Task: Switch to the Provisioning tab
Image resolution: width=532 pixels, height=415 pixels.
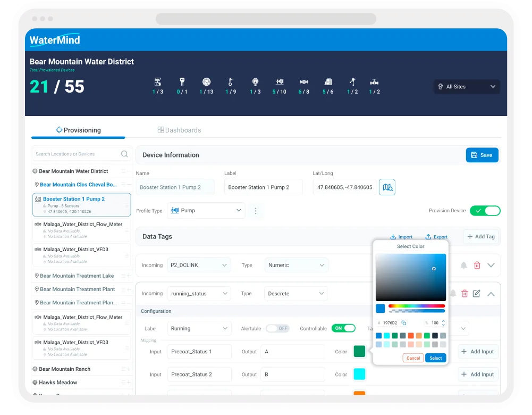Action: 78,130
